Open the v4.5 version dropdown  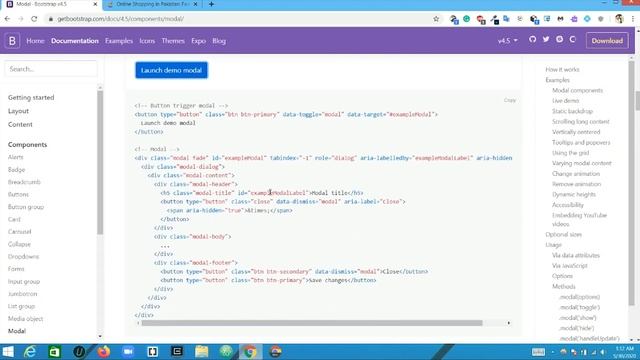point(507,41)
